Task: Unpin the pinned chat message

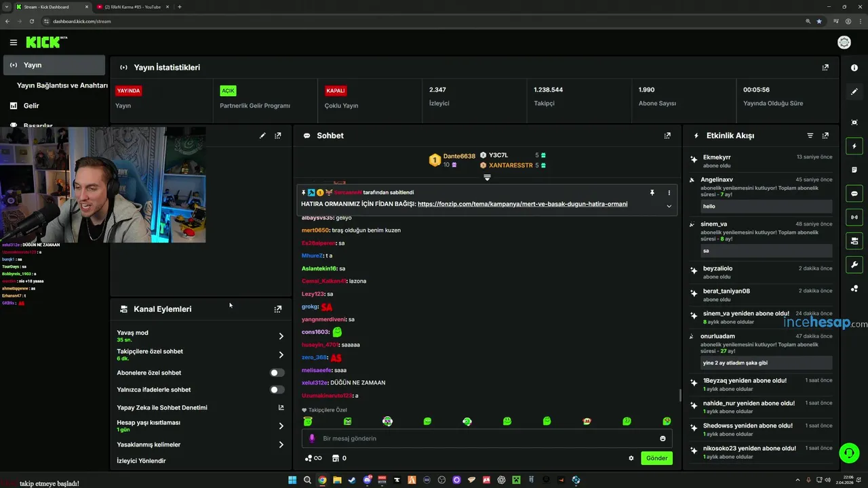Action: coord(652,192)
